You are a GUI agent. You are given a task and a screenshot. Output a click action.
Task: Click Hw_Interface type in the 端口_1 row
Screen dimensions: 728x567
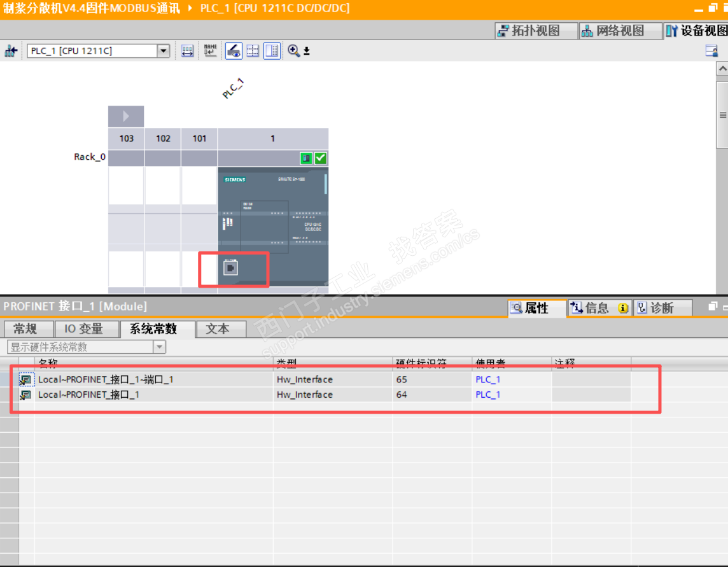coord(305,379)
